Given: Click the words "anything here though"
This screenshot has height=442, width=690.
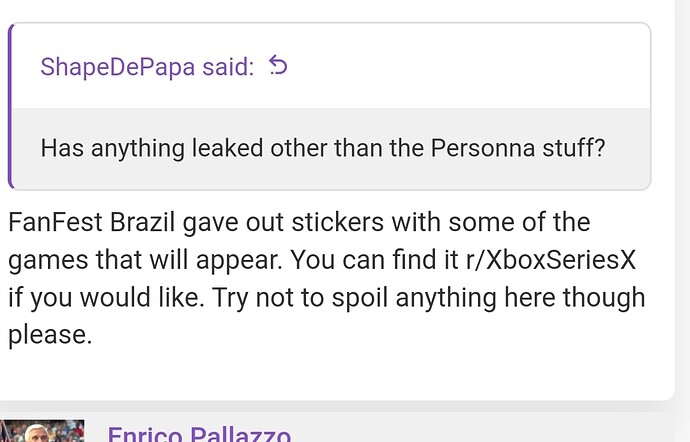Looking at the screenshot, I should click(520, 298).
